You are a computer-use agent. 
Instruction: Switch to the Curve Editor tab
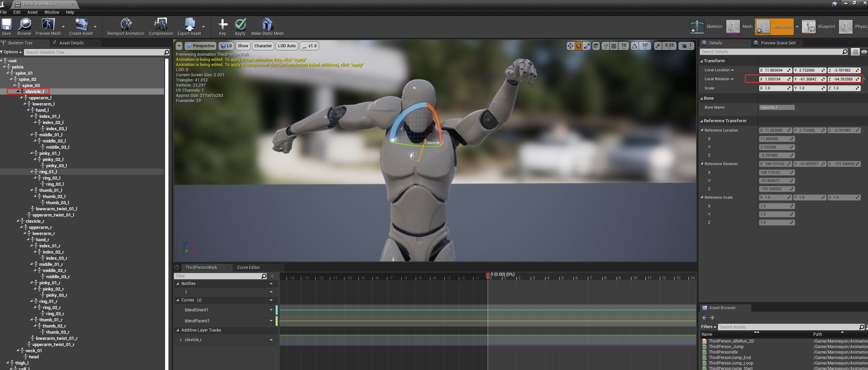click(x=248, y=268)
